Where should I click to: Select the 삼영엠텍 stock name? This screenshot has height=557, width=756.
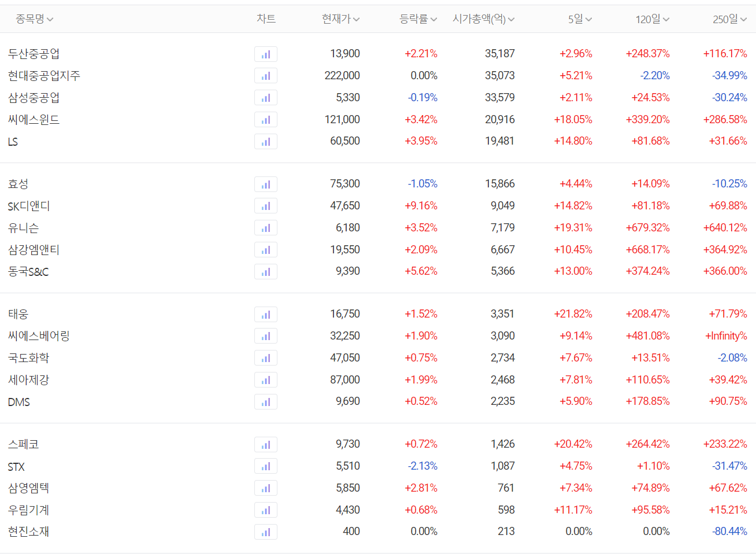pos(28,488)
